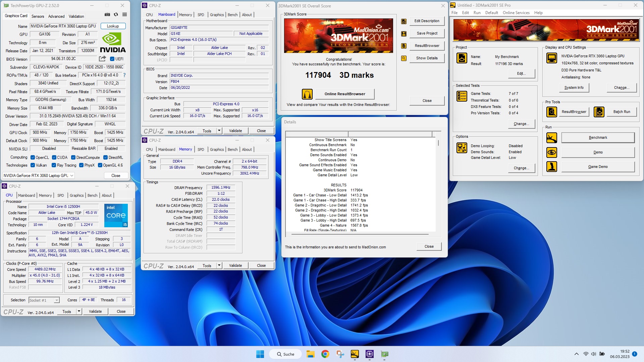Open GPU selection dropdown in GPU-Z
Image resolution: width=644 pixels, height=362 pixels.
pyautogui.click(x=38, y=176)
